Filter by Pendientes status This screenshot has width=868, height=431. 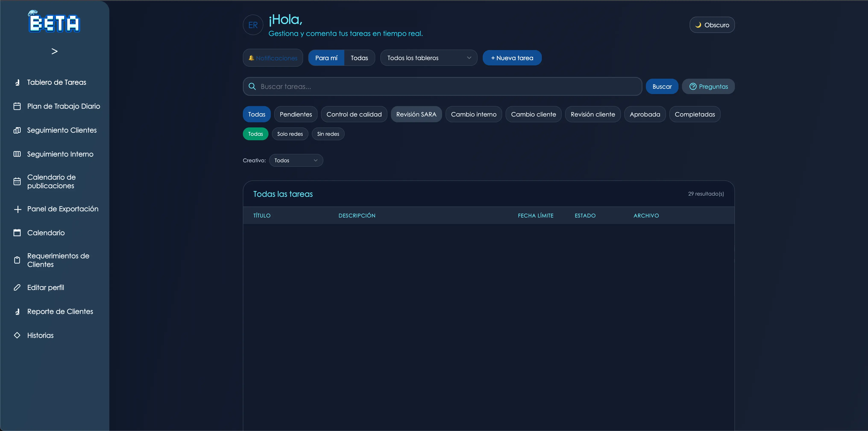(296, 114)
